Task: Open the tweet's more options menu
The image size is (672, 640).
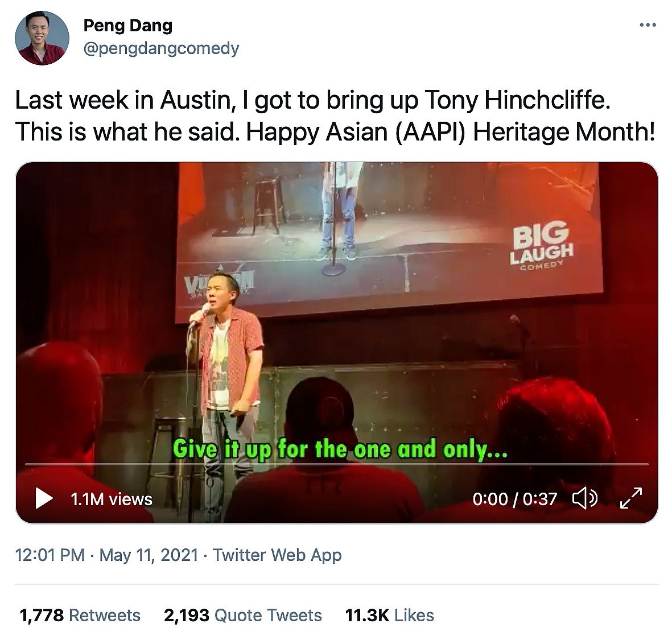Action: [648, 25]
